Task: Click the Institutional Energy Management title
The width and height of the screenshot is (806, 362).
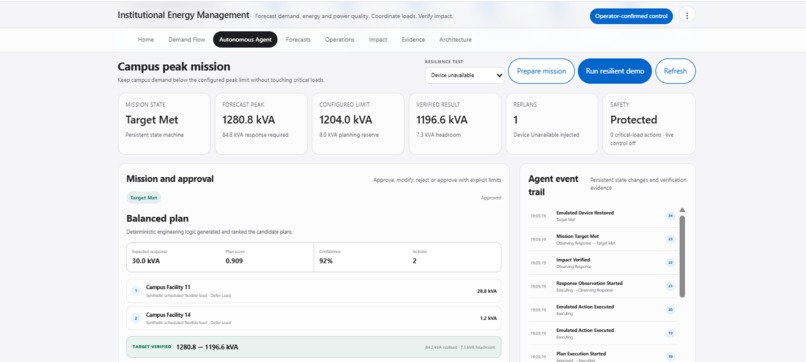Action: pos(183,15)
